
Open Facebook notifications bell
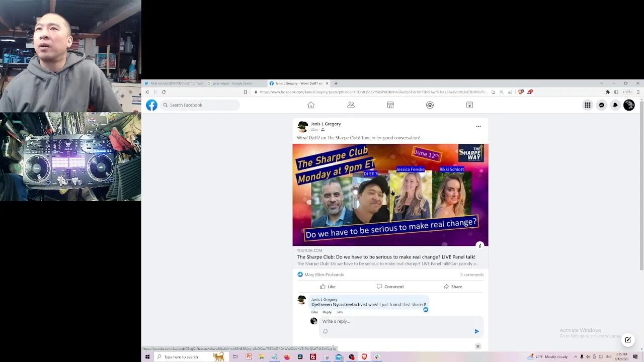[615, 105]
